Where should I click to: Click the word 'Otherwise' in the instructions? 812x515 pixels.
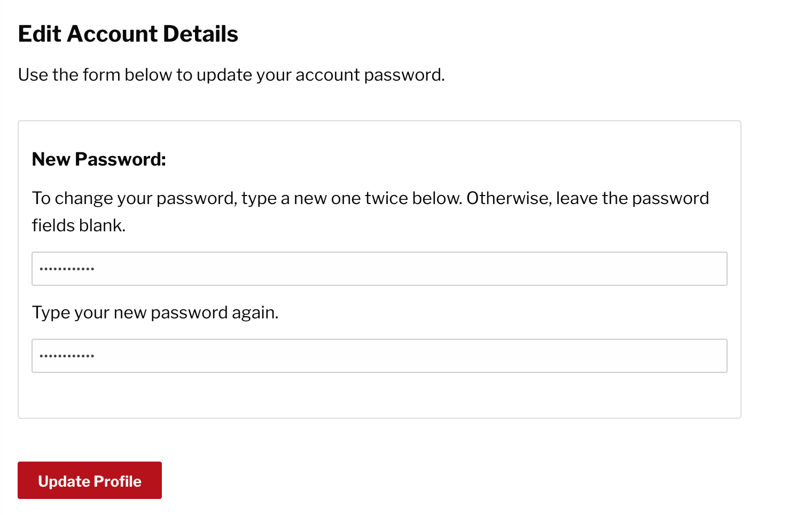point(507,198)
